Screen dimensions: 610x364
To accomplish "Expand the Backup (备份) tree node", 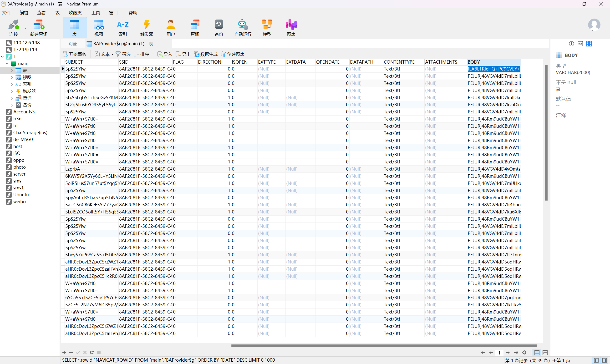I will (12, 105).
